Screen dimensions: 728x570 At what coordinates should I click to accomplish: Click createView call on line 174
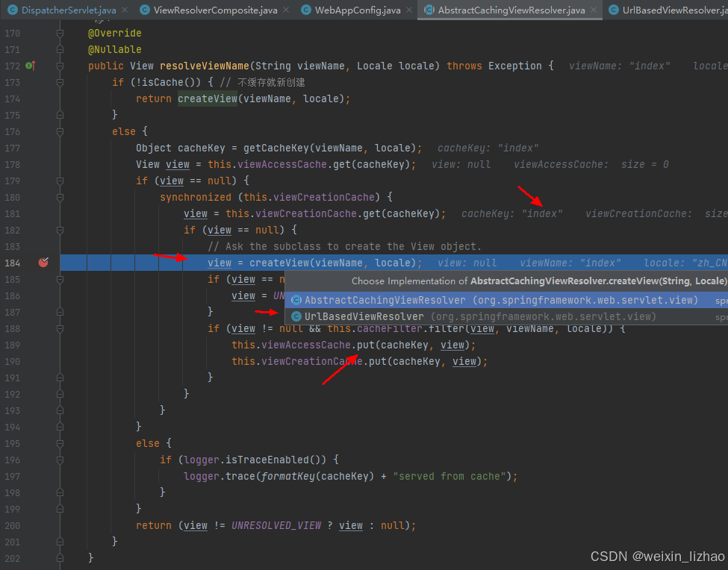click(x=207, y=98)
